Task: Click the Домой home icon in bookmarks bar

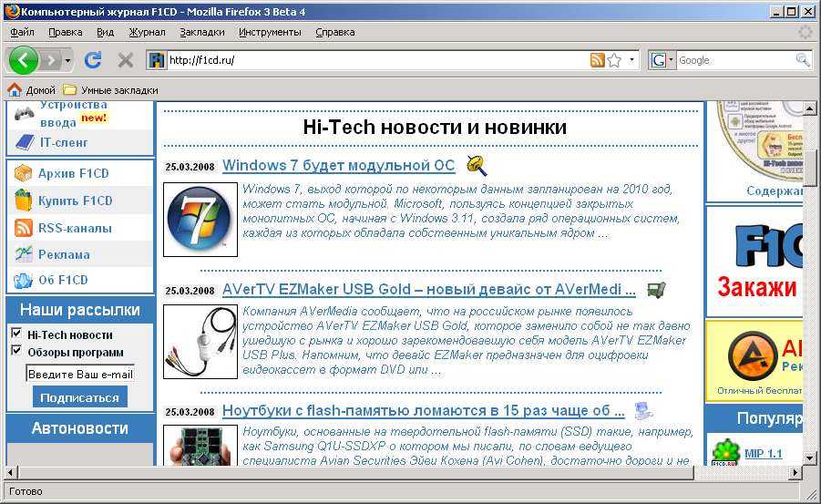Action: (15, 89)
